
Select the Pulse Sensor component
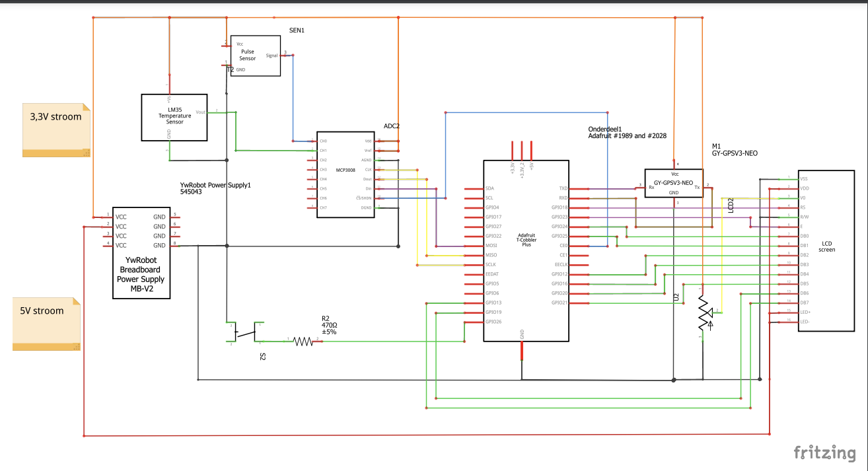coord(255,55)
